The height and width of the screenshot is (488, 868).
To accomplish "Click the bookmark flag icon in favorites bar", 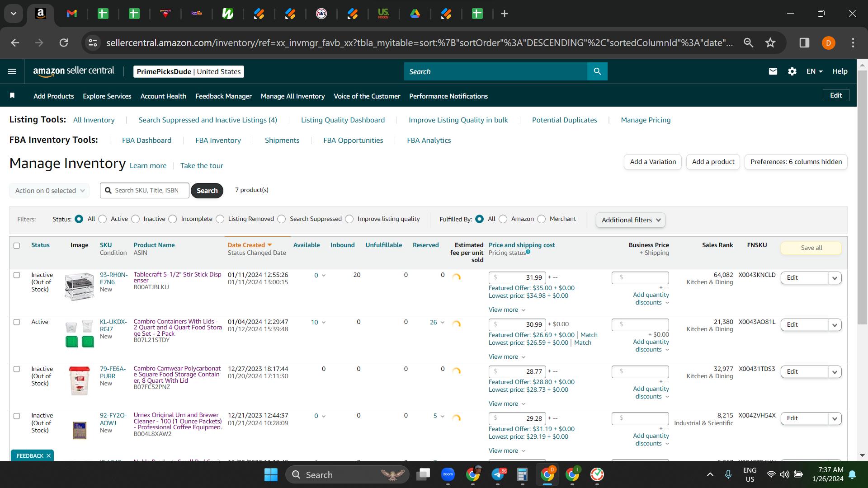I will 12,96.
